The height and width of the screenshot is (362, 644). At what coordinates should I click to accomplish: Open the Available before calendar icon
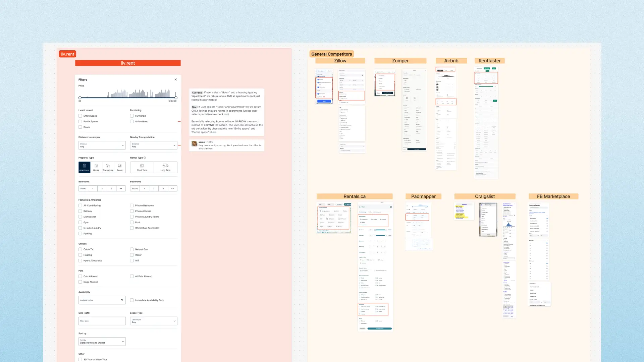[x=121, y=300]
